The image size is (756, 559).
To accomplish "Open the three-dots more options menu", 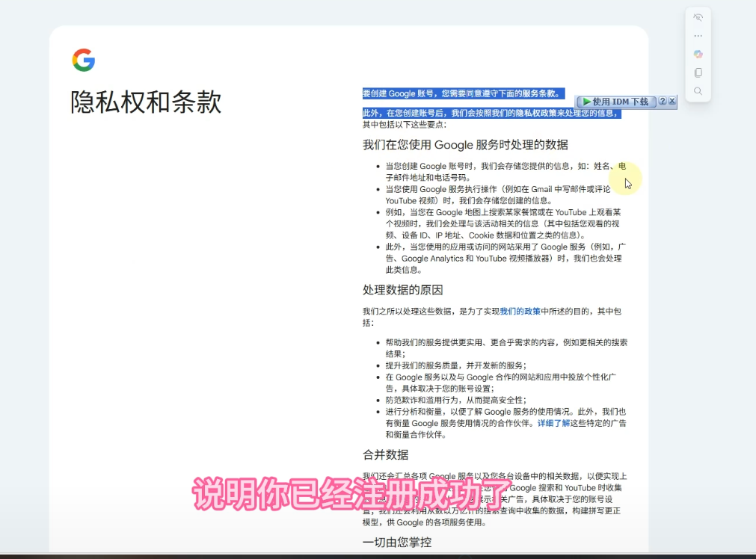I will click(x=698, y=36).
